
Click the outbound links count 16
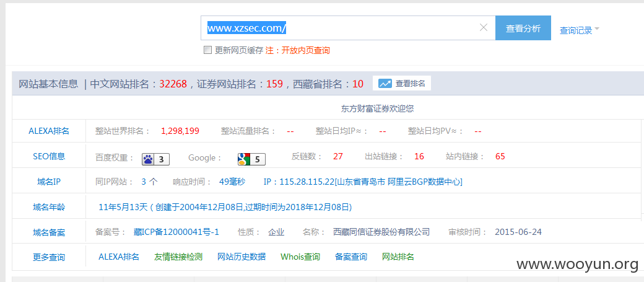[419, 156]
